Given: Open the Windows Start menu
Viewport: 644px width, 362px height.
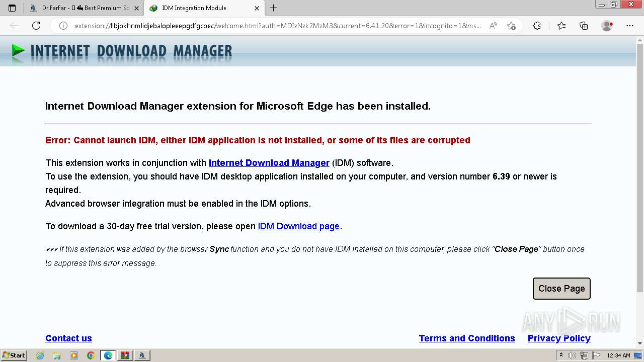Looking at the screenshot, I should (14, 355).
